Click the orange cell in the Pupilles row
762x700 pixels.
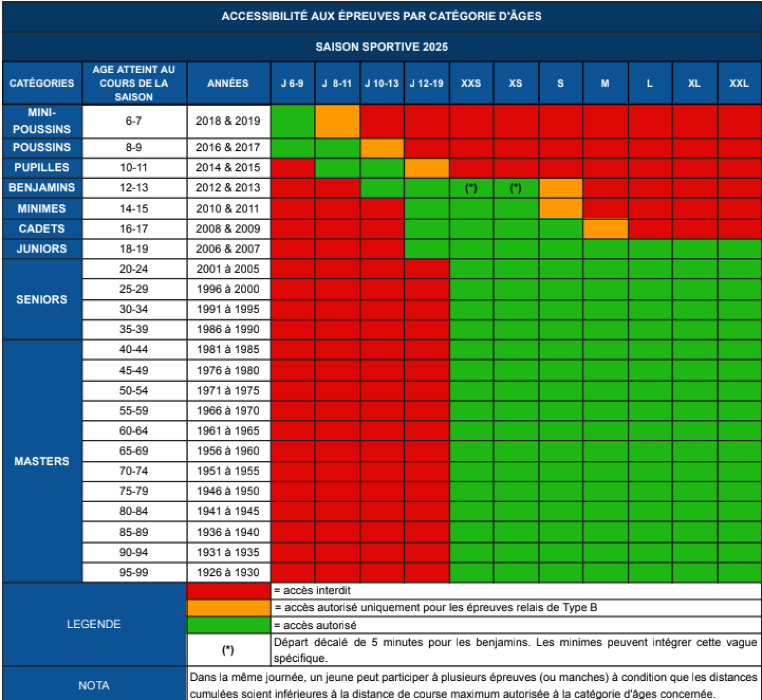426,168
